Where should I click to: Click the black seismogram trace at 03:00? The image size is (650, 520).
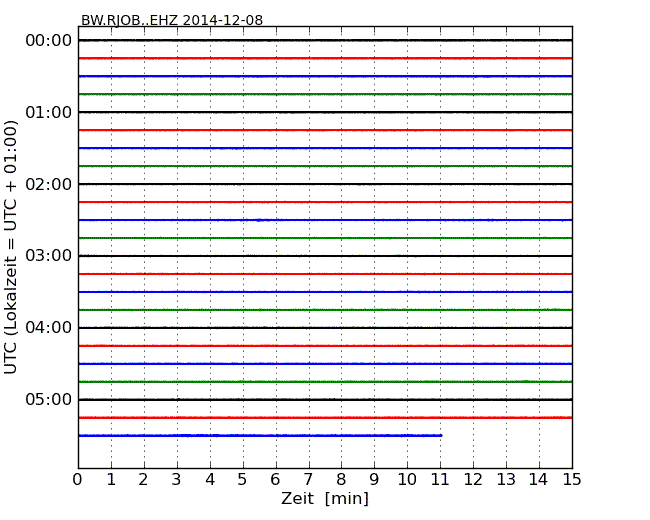[x=325, y=256]
